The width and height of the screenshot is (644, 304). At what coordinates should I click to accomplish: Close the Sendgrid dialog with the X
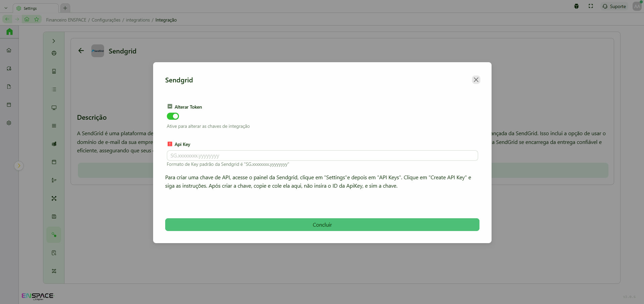(476, 80)
